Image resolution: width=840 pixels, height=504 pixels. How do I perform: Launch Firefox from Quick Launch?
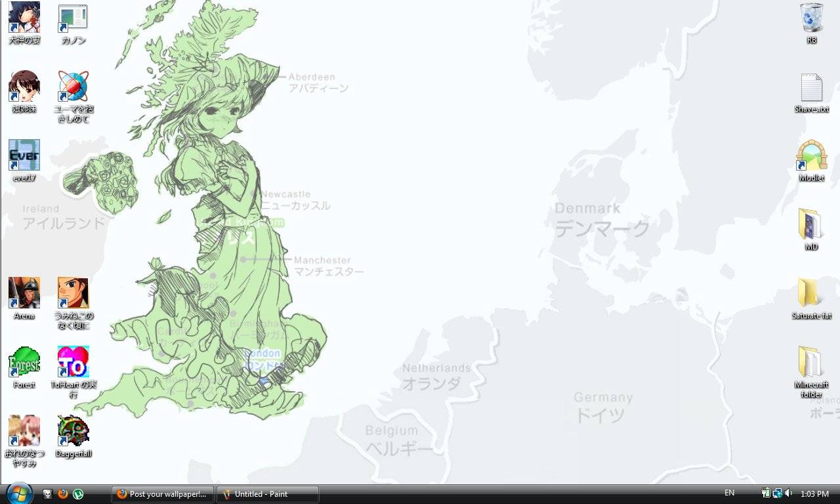[x=63, y=494]
